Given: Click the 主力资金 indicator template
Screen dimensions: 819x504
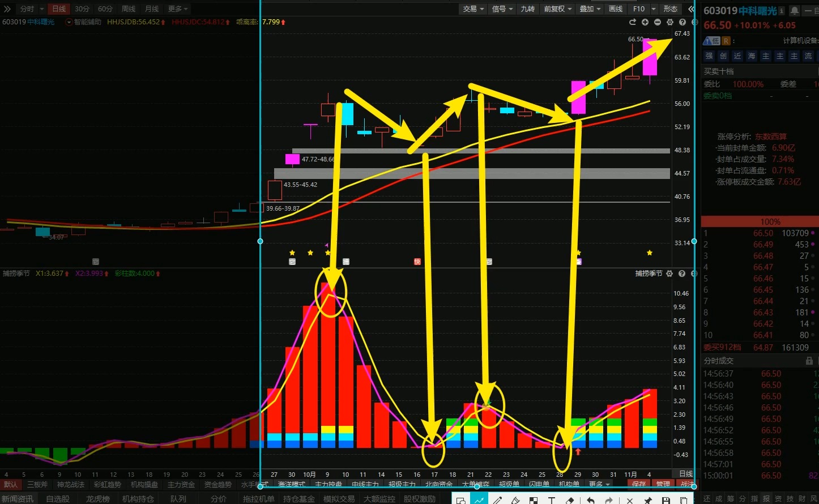Looking at the screenshot, I should (x=181, y=484).
